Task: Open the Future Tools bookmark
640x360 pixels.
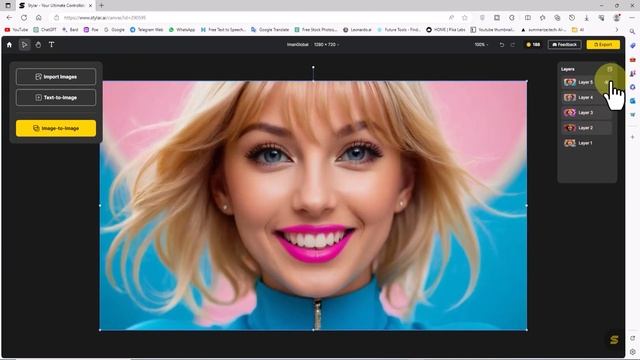Action: 399,30
